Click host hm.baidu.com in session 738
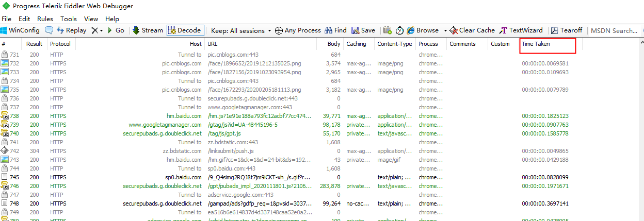This screenshot has height=221, width=644. click(x=184, y=116)
